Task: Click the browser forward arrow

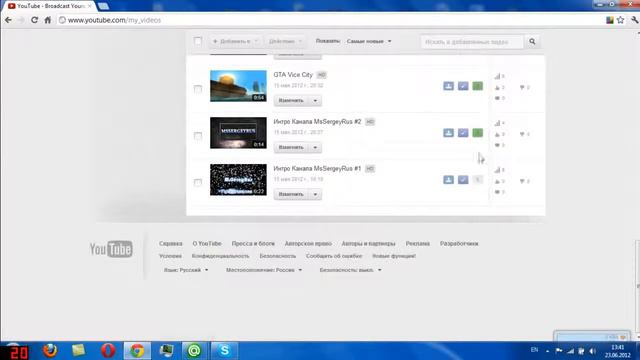Action: [x=21, y=20]
